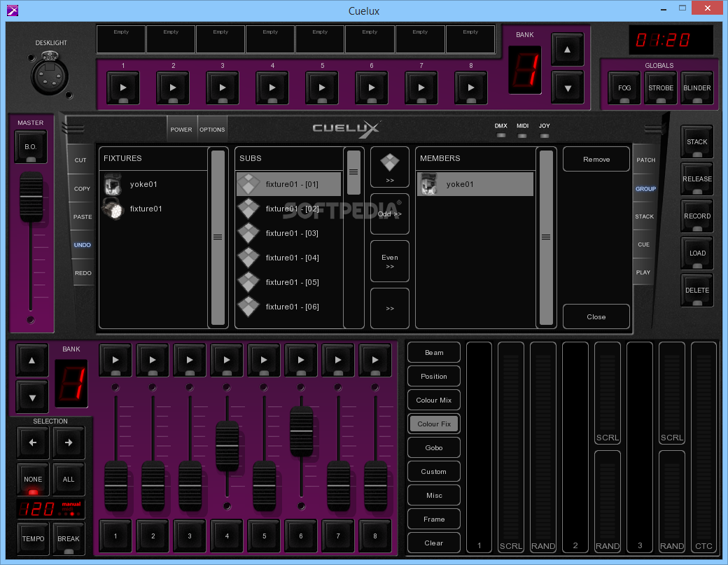Switch to the CUE tab
The image size is (728, 565).
(x=643, y=244)
